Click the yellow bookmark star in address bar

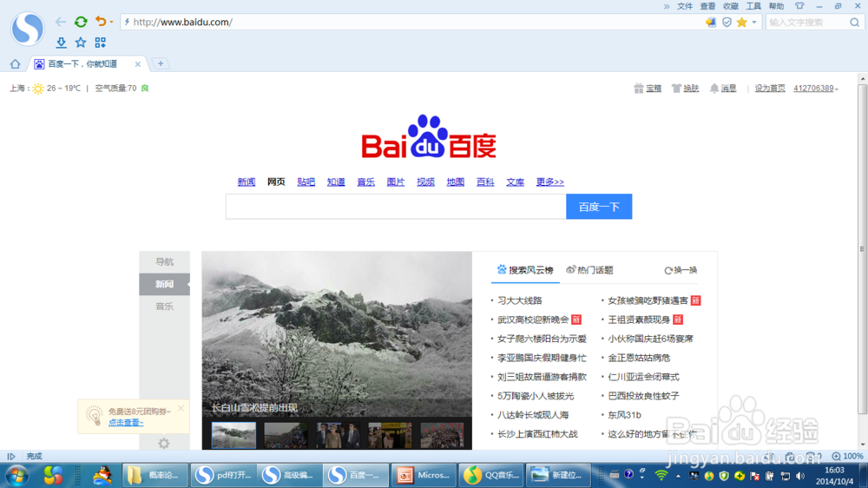click(742, 23)
